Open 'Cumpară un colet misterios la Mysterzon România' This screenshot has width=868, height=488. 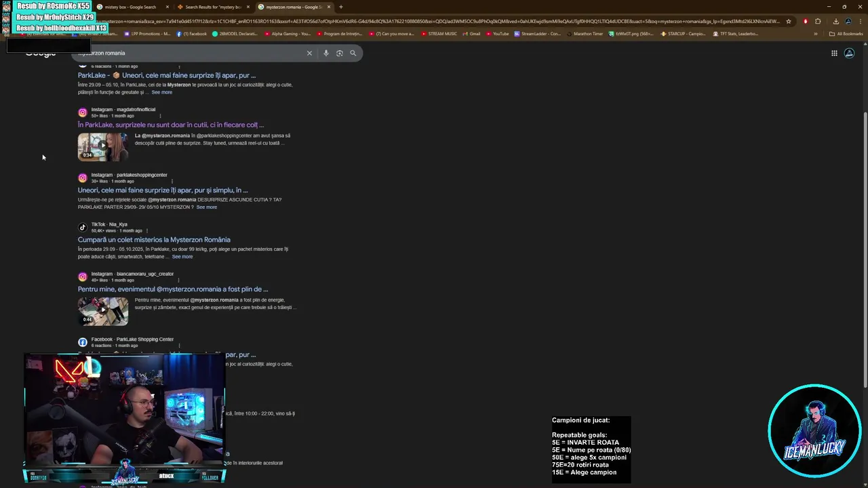[x=154, y=240]
